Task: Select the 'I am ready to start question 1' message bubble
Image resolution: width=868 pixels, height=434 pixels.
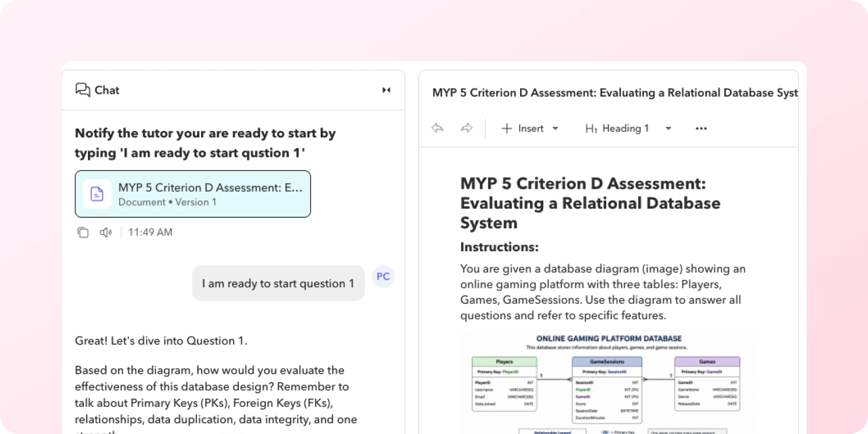Action: 278,284
